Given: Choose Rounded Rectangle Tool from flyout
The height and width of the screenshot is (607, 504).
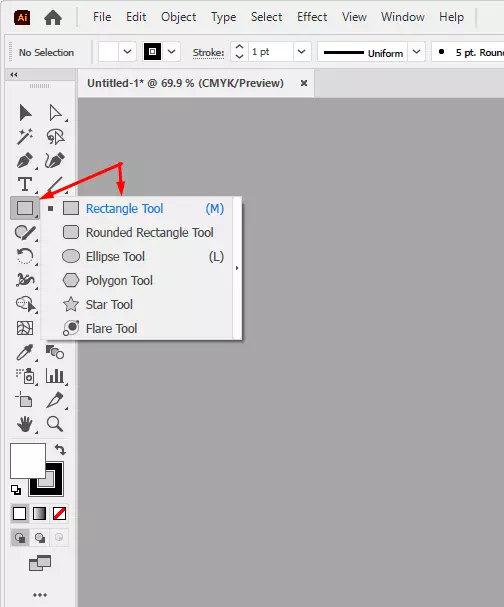Looking at the screenshot, I should point(138,232).
